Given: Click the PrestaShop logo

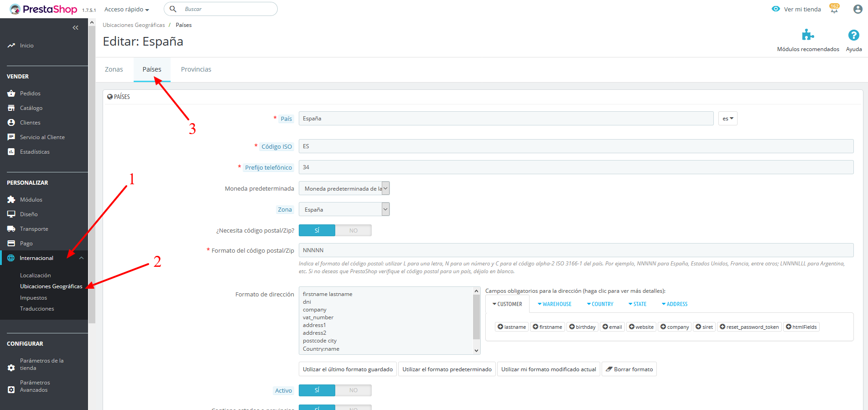Looking at the screenshot, I should 43,9.
